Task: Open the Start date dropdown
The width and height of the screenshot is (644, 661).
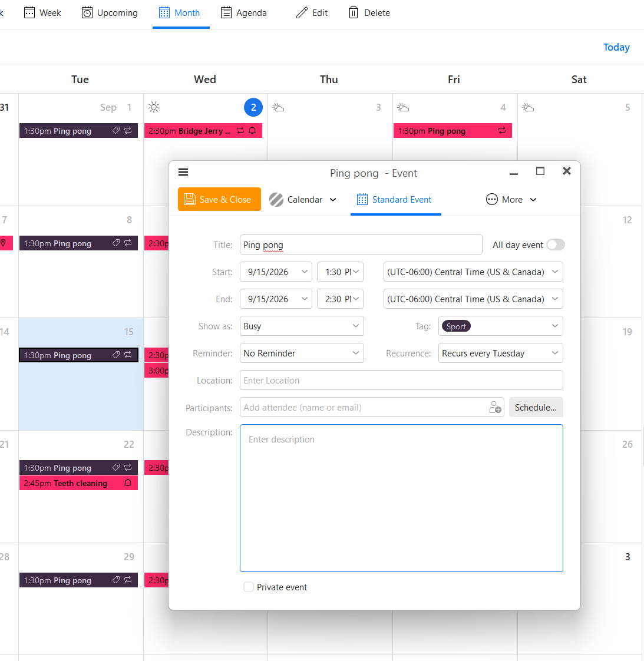Action: pos(276,272)
